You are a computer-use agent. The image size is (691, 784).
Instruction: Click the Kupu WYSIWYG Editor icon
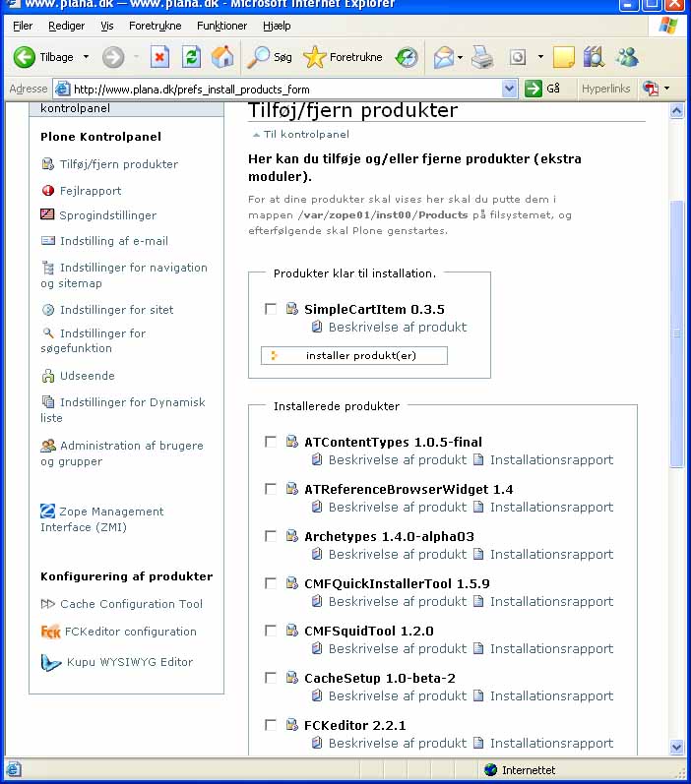tap(50, 662)
